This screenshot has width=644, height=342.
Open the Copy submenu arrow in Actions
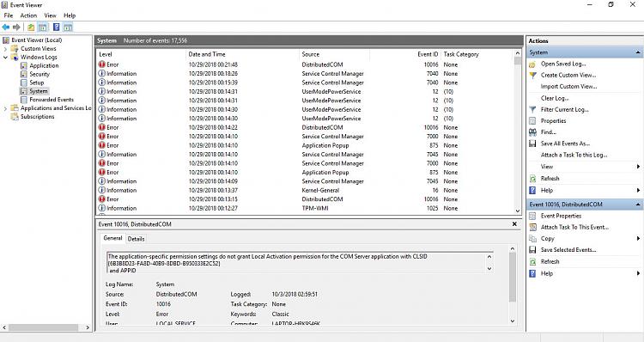click(638, 238)
